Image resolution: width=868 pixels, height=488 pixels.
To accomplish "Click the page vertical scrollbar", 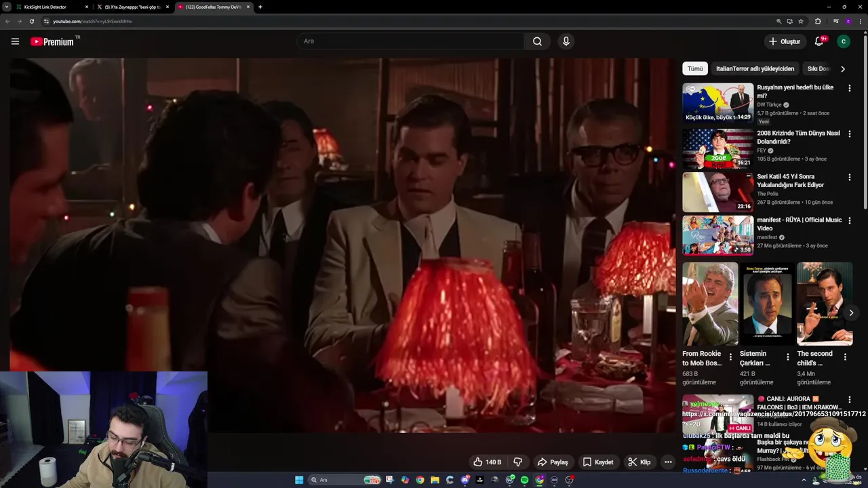I will tap(865, 121).
